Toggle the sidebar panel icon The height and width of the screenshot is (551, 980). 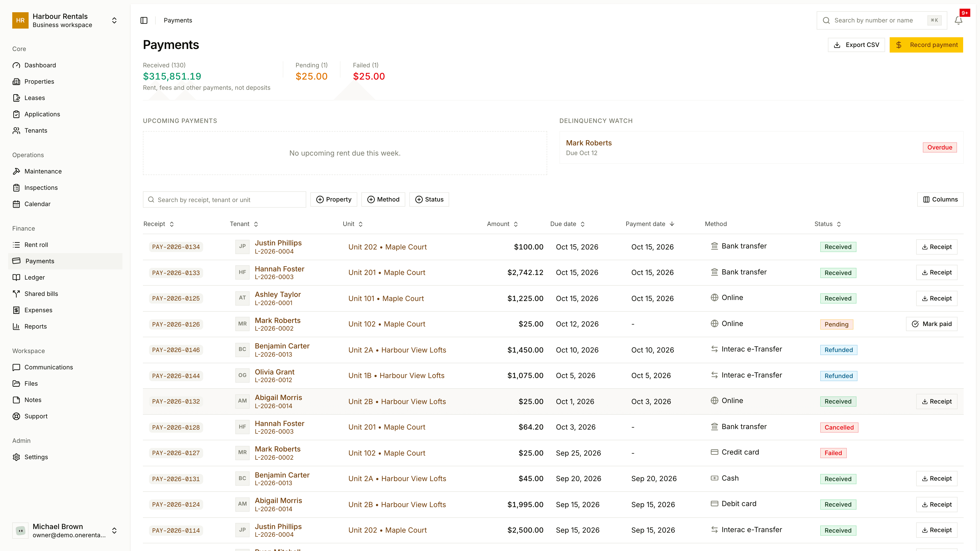[144, 20]
